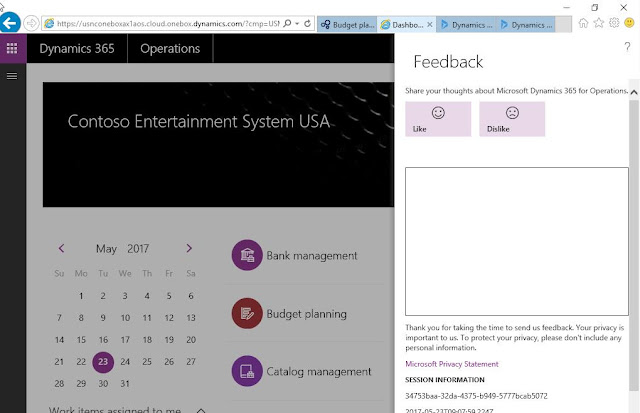Click the browser Home icon

[x=583, y=23]
